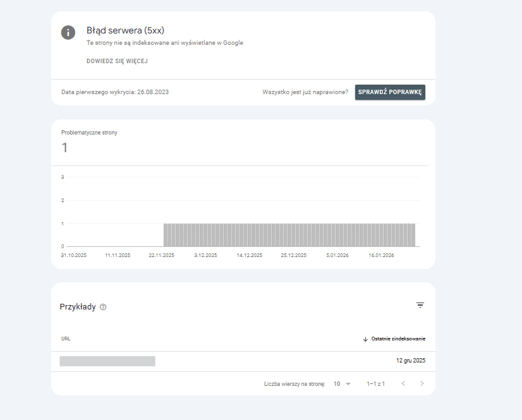Click chart date label 5.01.2026
Image resolution: width=522 pixels, height=420 pixels.
pyautogui.click(x=337, y=255)
